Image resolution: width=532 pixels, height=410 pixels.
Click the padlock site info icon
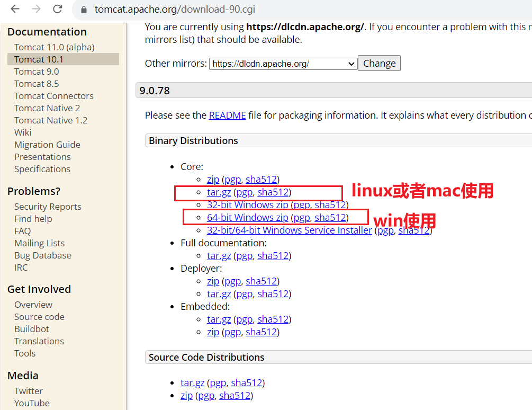[x=84, y=10]
